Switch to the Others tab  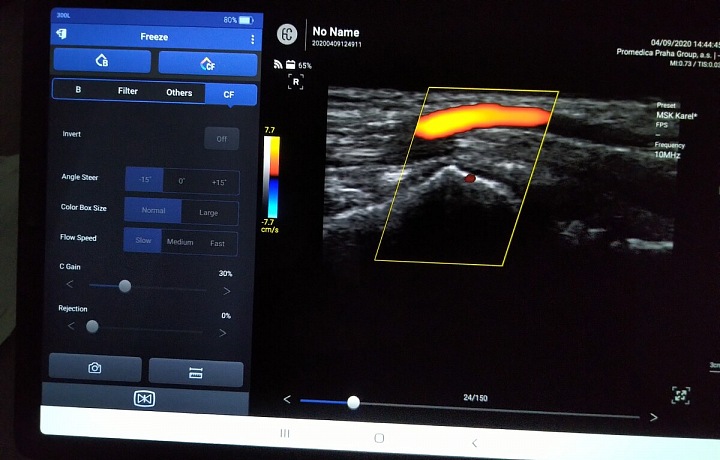(179, 93)
